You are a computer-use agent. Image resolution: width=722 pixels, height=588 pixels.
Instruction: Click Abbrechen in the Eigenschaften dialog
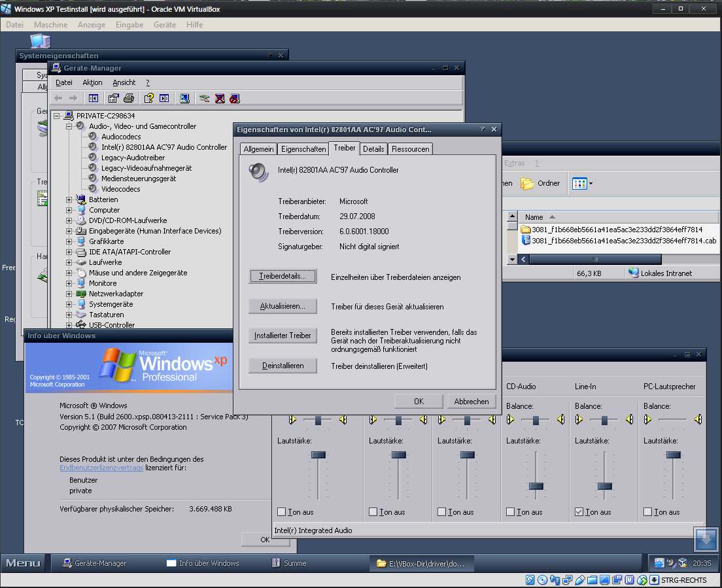click(472, 402)
